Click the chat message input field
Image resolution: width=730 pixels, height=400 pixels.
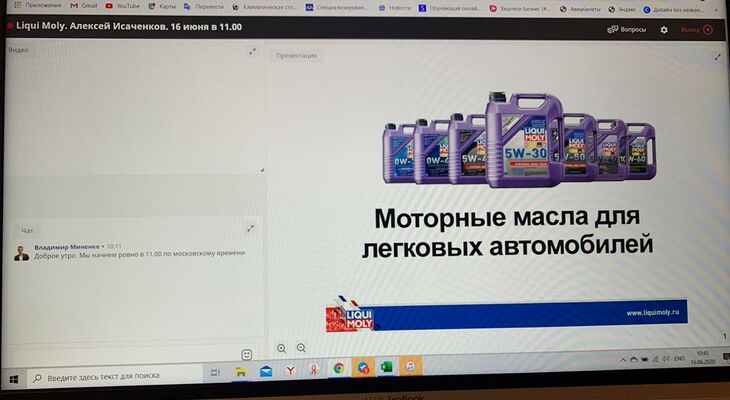[x=126, y=356]
